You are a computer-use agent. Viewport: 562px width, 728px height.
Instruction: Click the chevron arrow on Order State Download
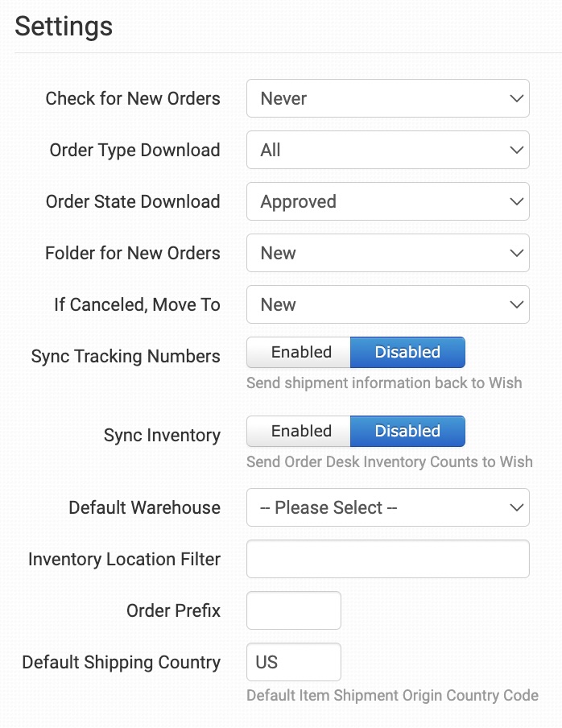pyautogui.click(x=517, y=201)
